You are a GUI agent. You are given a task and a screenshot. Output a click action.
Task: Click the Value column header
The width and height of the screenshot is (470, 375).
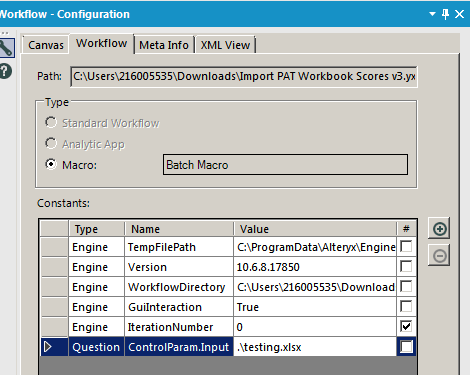(315, 229)
